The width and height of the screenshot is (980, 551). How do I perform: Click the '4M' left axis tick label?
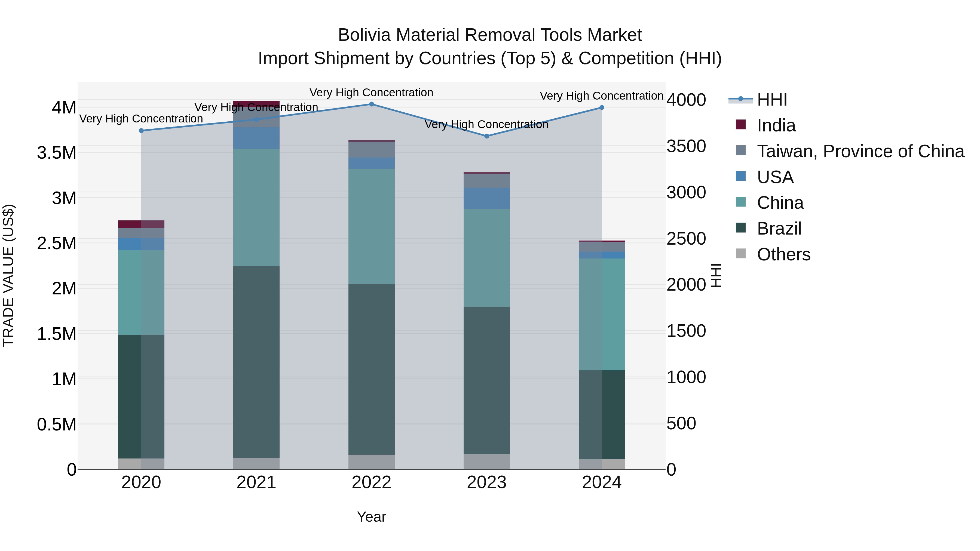click(64, 107)
